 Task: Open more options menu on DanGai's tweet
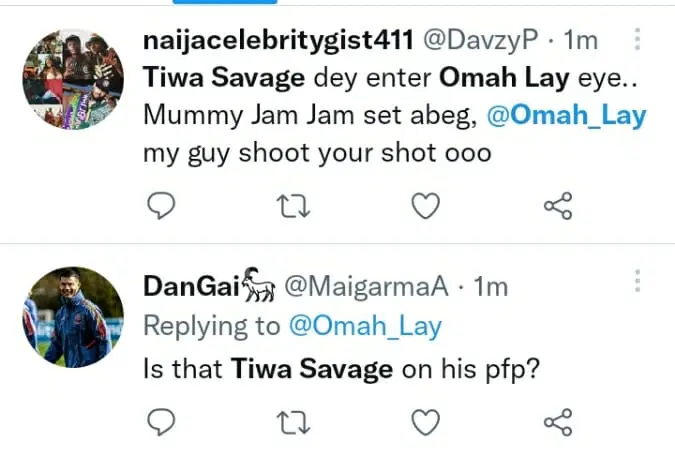[637, 281]
